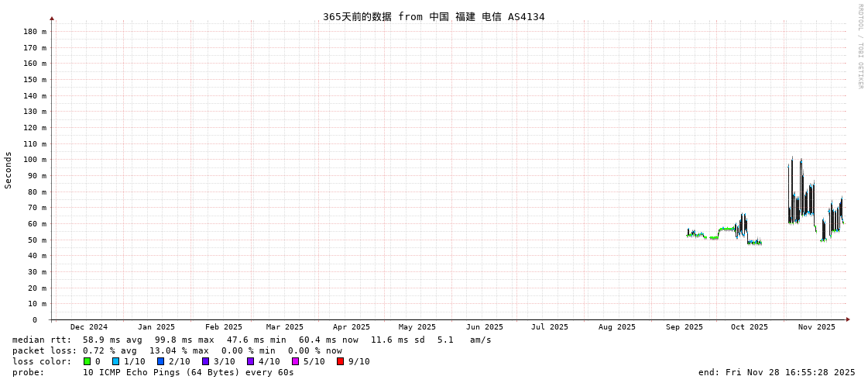The image size is (868, 383).
Task: Click the median rtt statistics line
Action: (x=252, y=340)
